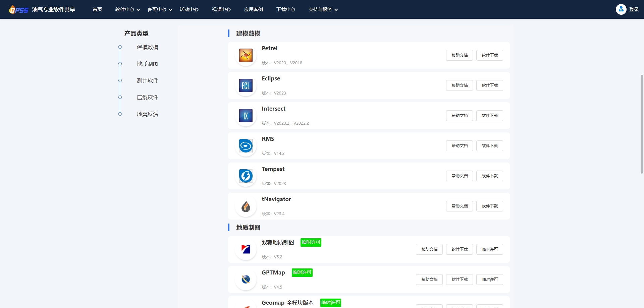Click the Eclipse ECL product icon

[246, 85]
